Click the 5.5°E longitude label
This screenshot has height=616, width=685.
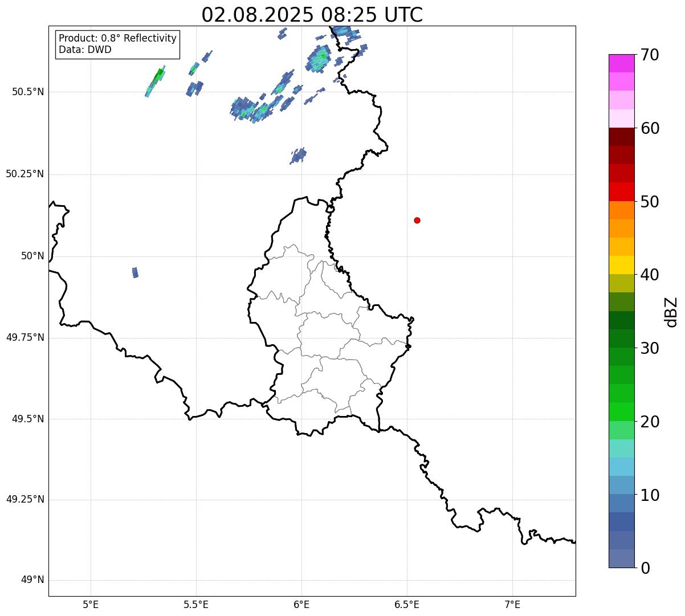tap(196, 605)
